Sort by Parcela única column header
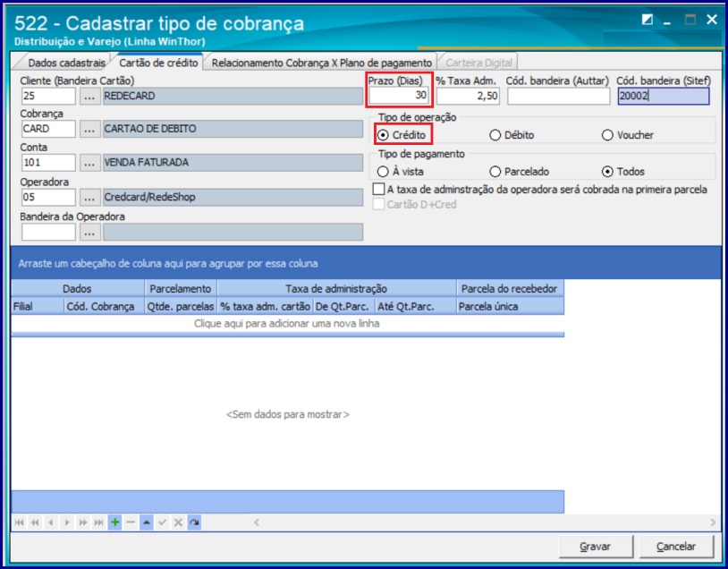728x569 pixels. click(x=511, y=307)
